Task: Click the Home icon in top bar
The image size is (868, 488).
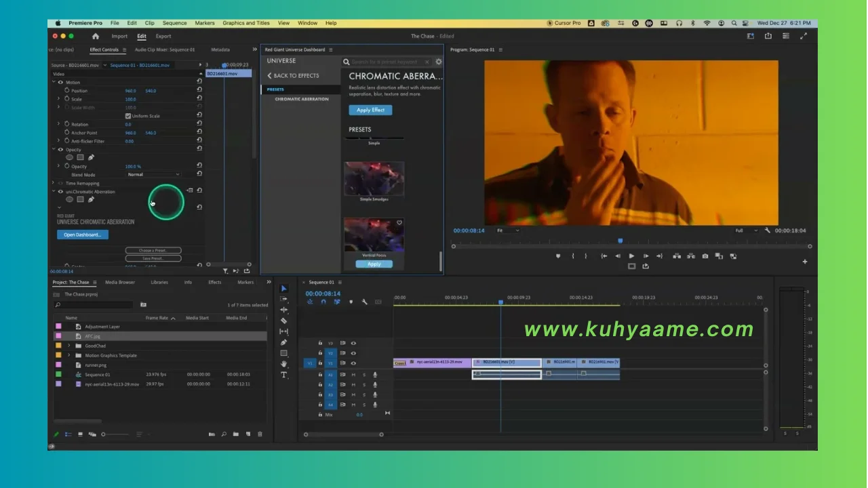Action: [96, 36]
